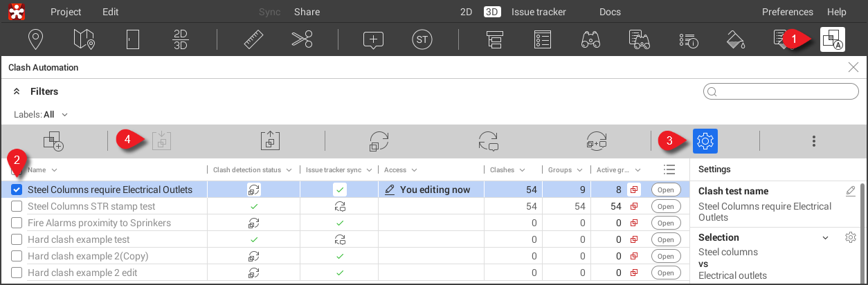This screenshot has height=285, width=868.
Task: Click the scissors section cut tool
Action: click(302, 39)
